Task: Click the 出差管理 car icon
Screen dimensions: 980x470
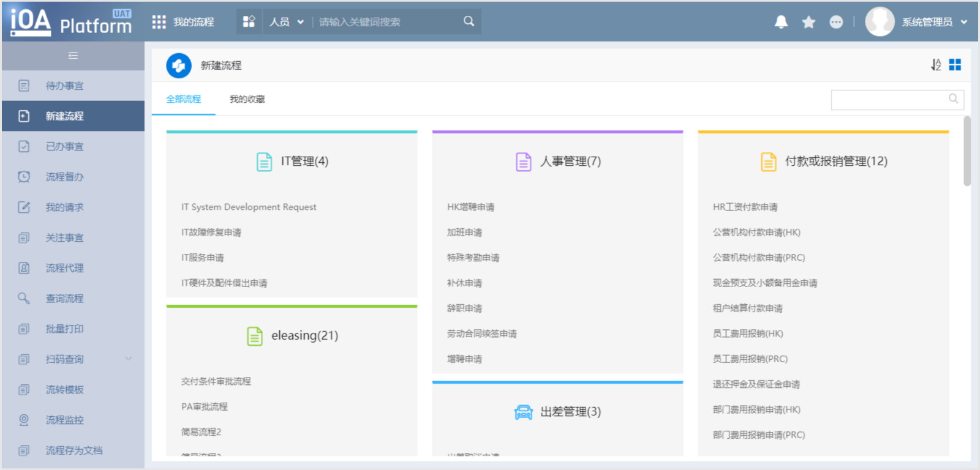Action: pyautogui.click(x=524, y=412)
